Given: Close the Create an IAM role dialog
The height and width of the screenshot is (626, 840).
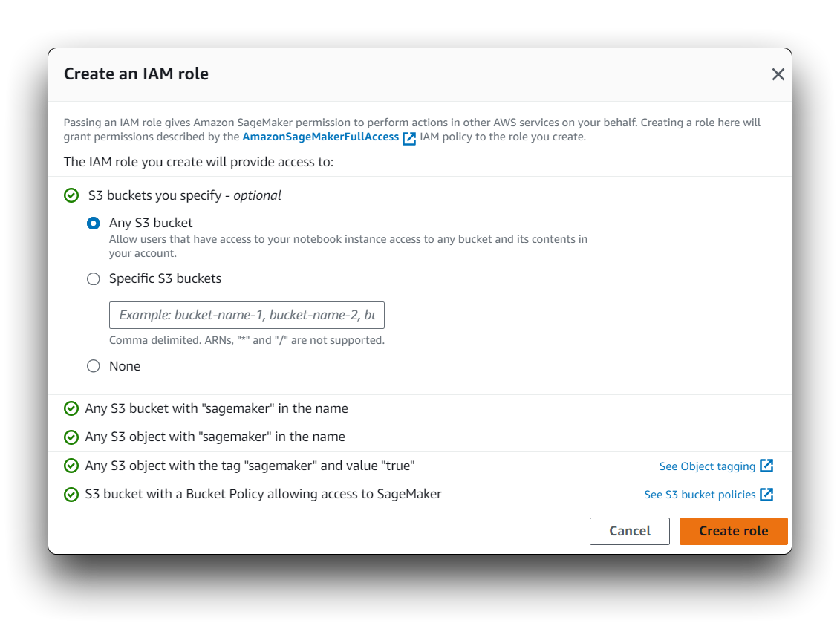Looking at the screenshot, I should point(778,74).
